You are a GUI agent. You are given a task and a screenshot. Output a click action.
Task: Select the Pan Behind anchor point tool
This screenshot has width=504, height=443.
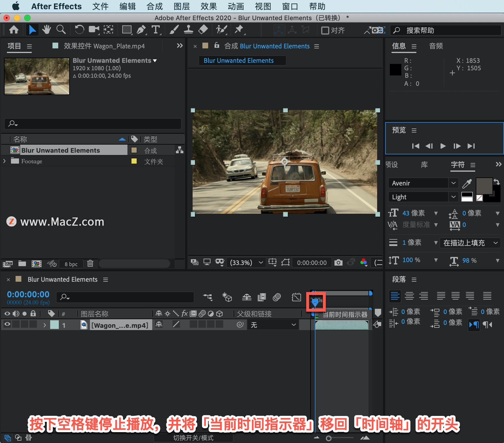(x=108, y=30)
